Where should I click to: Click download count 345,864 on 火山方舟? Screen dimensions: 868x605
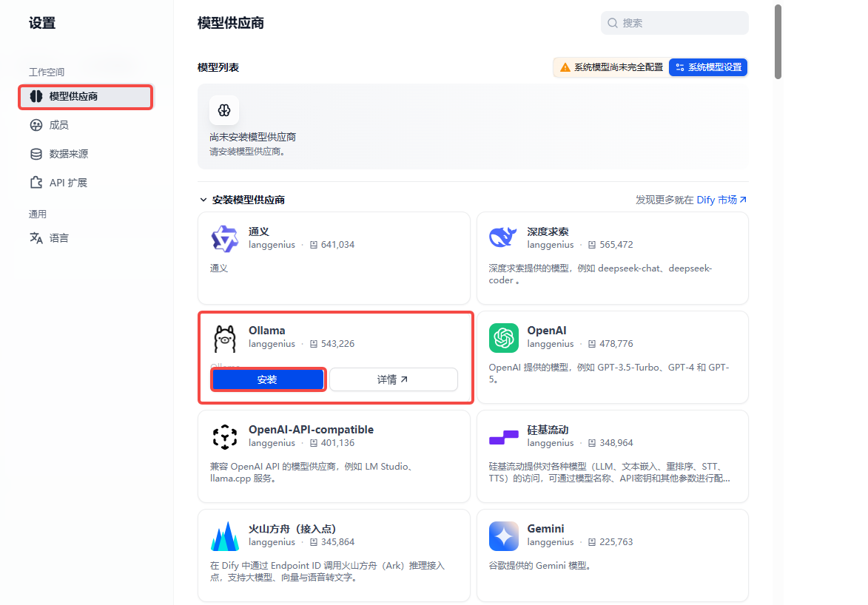point(337,542)
